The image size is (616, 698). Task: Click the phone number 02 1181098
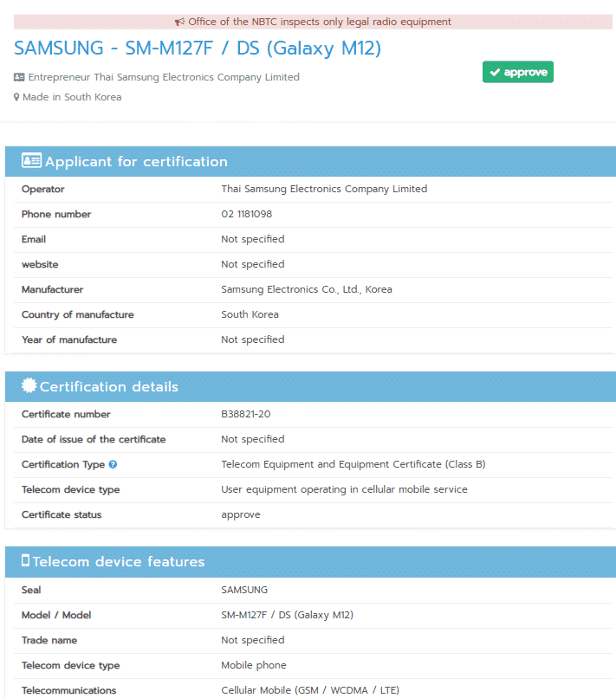(247, 215)
